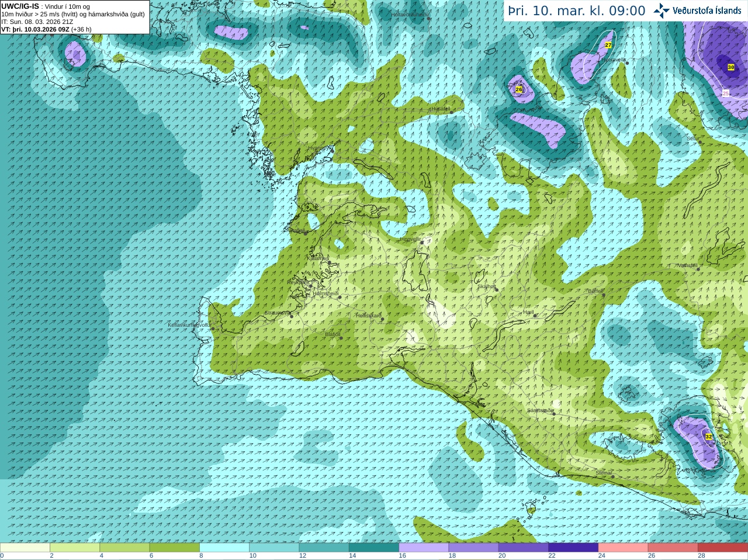Screen dimensions: 748x560
Task: Click the 8–10 m/s light cyan swatch
Action: [x=224, y=548]
